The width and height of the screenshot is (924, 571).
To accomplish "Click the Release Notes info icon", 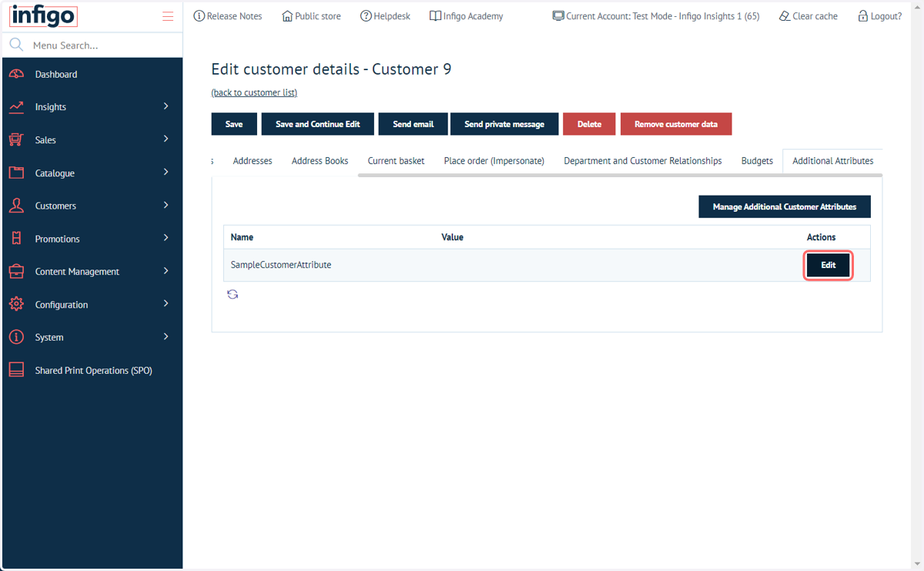I will 199,16.
